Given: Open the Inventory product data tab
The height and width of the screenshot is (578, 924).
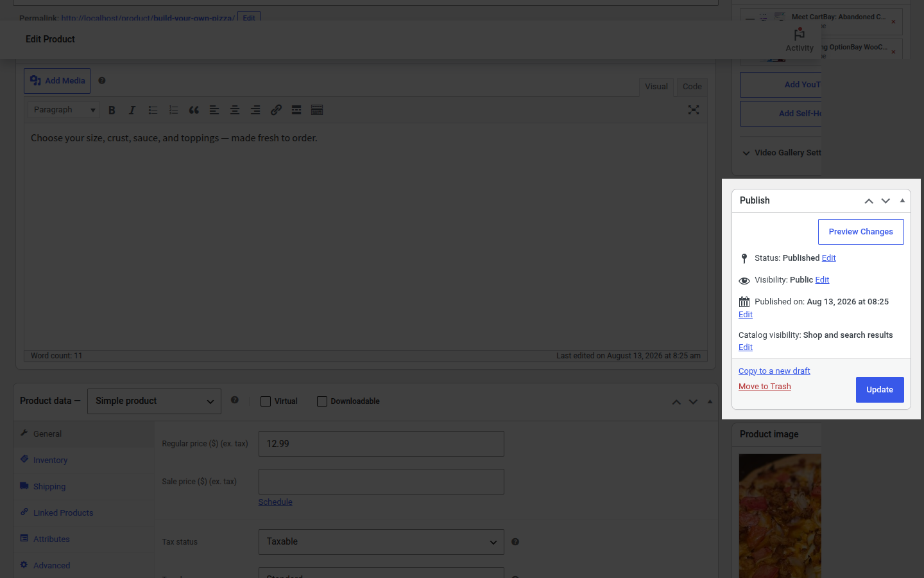Looking at the screenshot, I should click(84, 460).
